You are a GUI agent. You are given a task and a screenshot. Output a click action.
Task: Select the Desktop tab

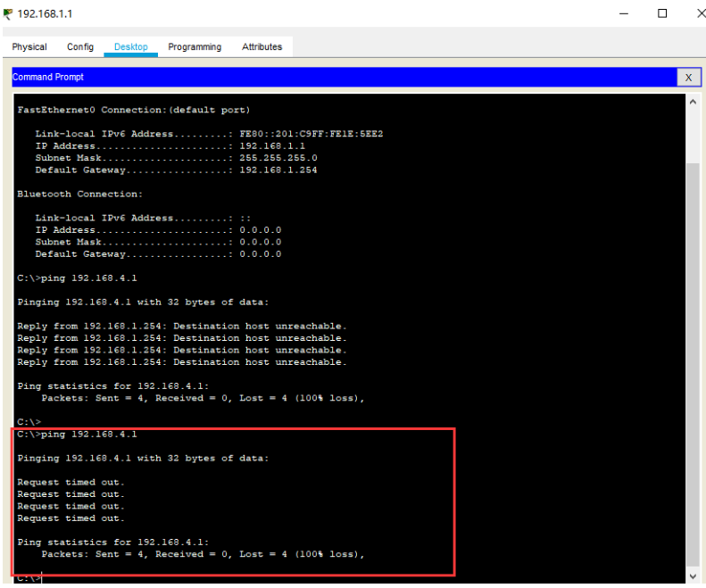point(130,46)
